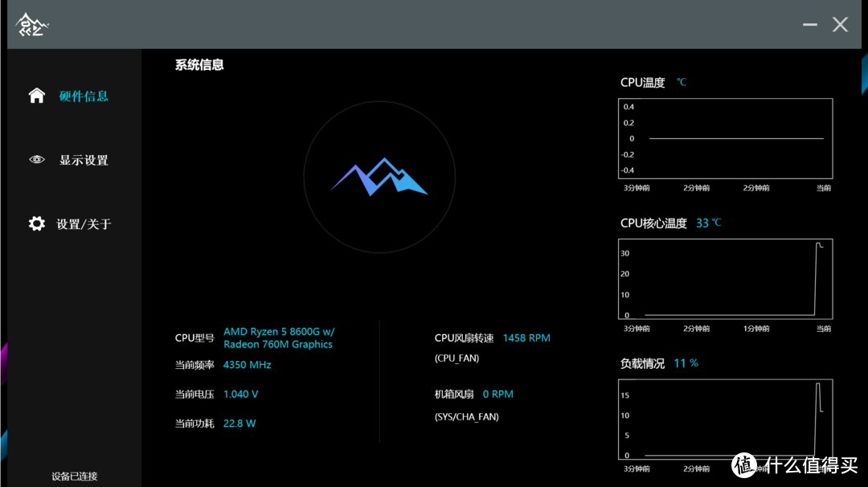Click the CPU核心温度 chart title
Viewport: 868px width, 487px height.
click(653, 223)
